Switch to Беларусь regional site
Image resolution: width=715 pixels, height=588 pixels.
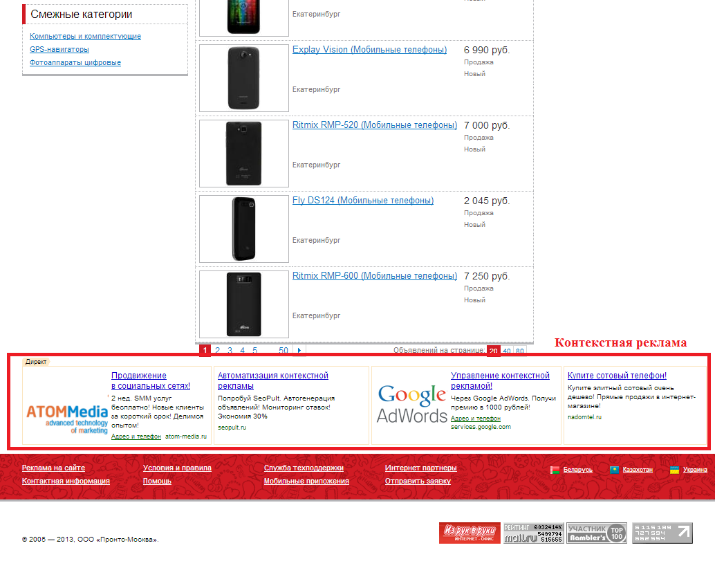coord(578,470)
